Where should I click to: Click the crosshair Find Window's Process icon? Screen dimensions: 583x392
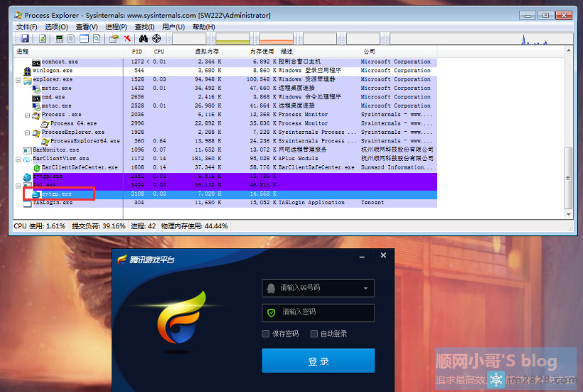[157, 38]
